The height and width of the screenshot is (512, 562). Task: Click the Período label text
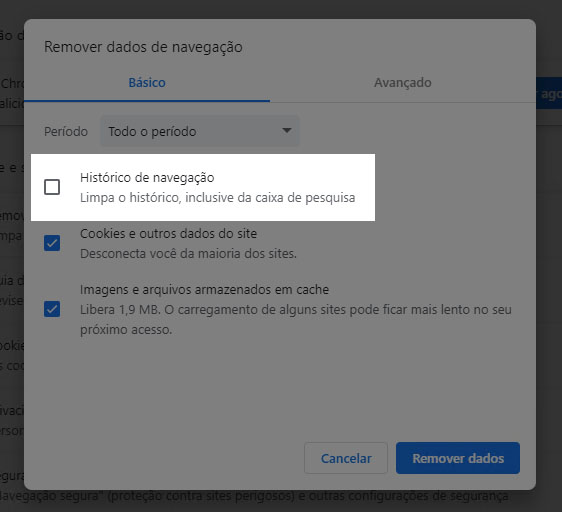pos(66,132)
